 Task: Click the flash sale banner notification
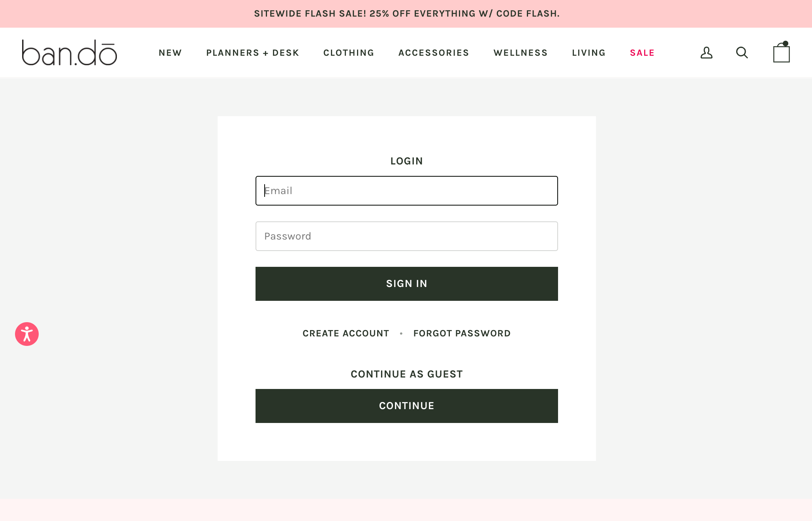[406, 13]
